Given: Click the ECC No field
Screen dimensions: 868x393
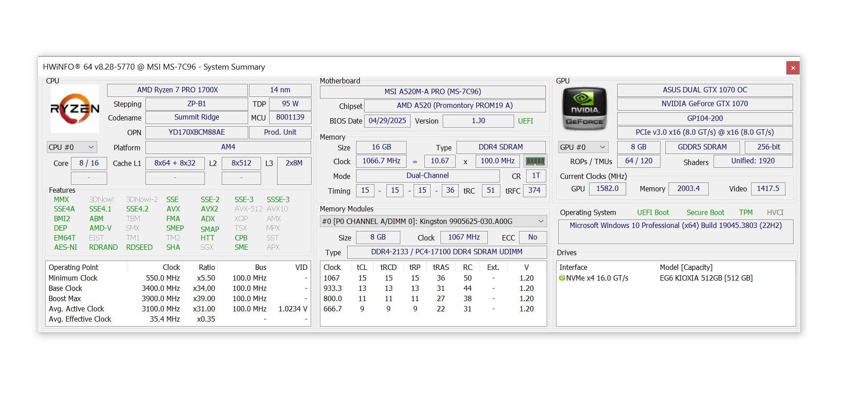Looking at the screenshot, I should coord(533,237).
